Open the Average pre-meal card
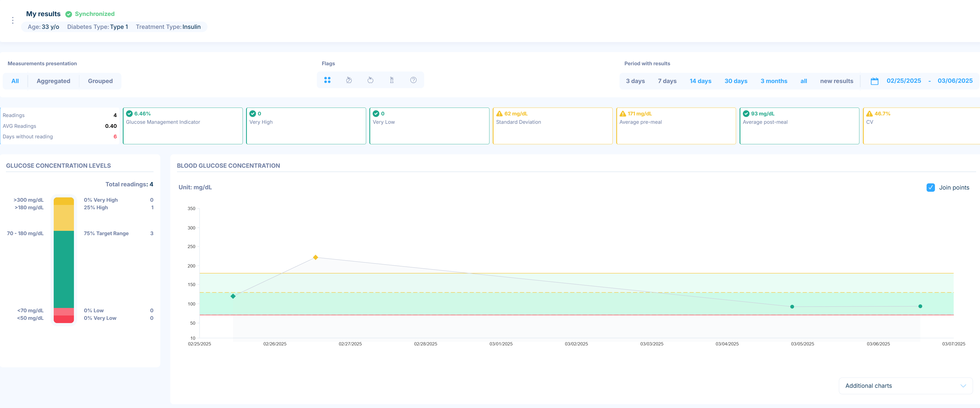980x408 pixels. point(676,126)
